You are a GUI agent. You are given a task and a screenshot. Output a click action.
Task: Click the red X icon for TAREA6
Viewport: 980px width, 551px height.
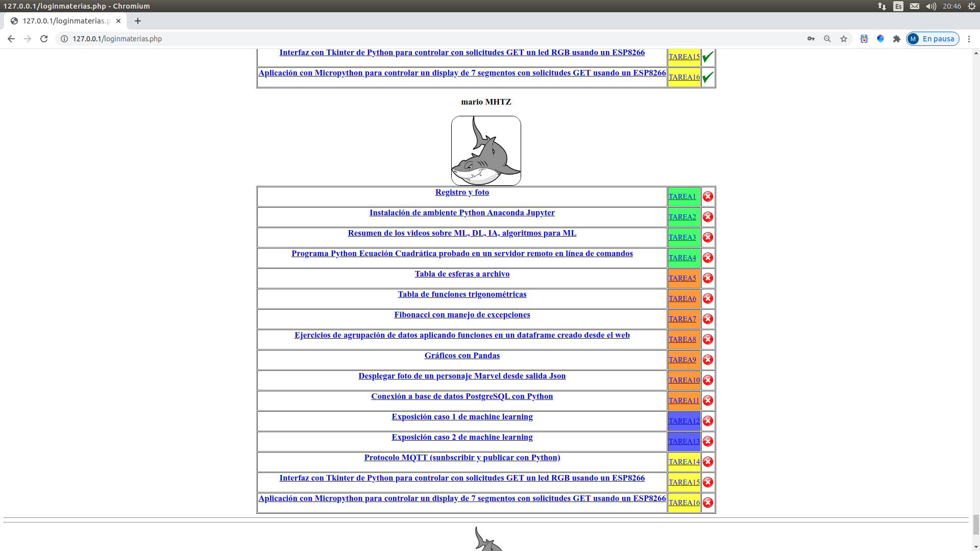708,298
